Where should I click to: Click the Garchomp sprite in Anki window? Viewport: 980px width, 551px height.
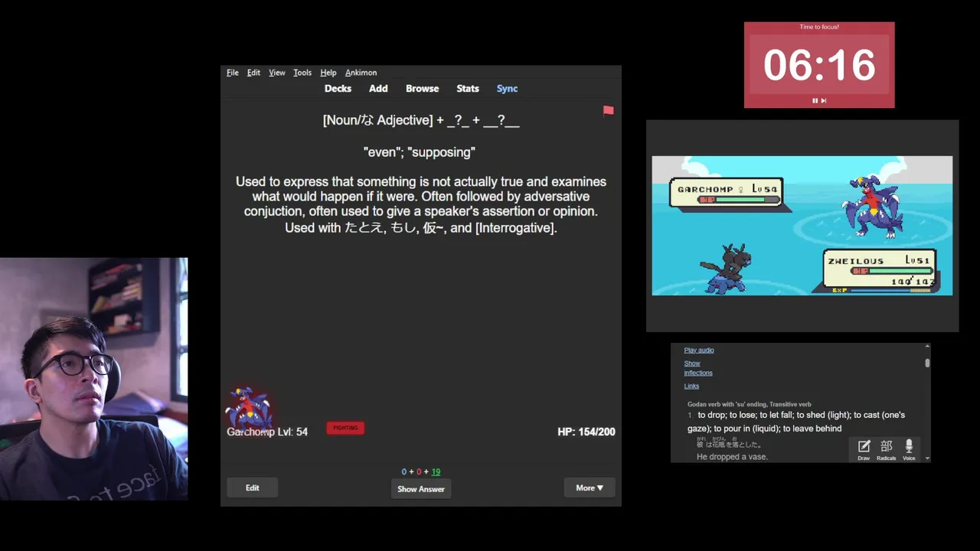[248, 408]
